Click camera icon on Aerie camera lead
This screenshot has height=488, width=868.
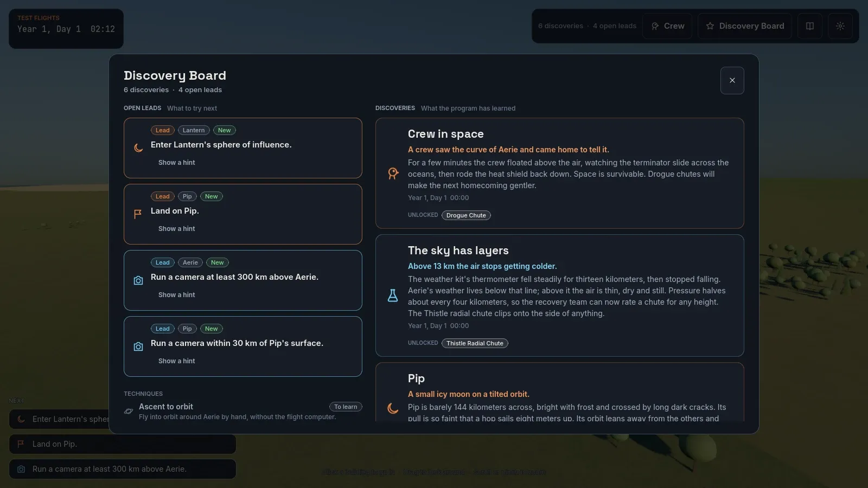[138, 280]
